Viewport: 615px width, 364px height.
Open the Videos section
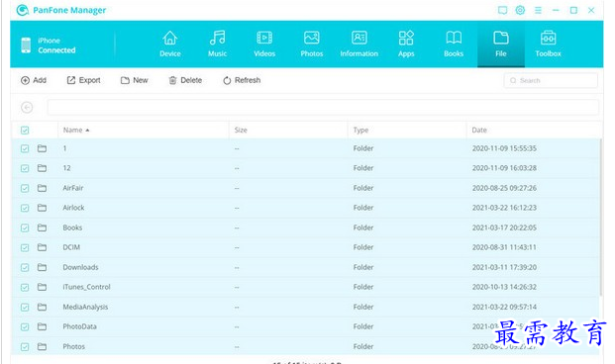coord(264,44)
